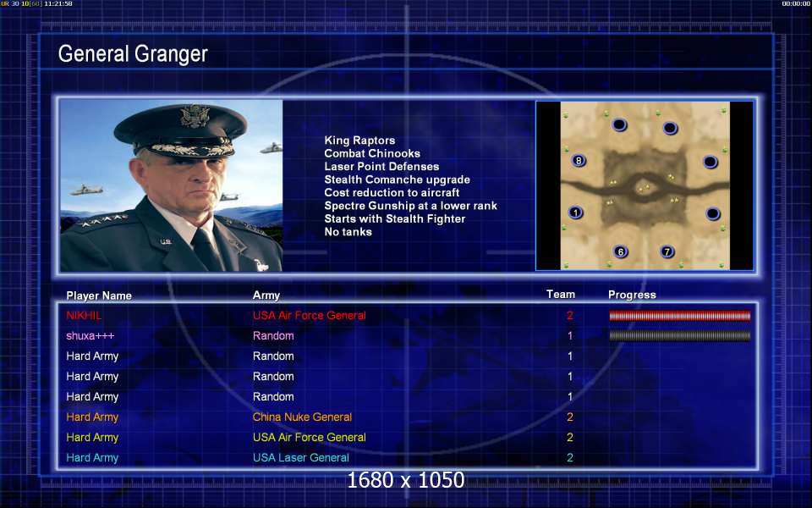Click the yellow "USA Air Force General" entry
Image resolution: width=812 pixels, height=508 pixels.
tap(310, 438)
